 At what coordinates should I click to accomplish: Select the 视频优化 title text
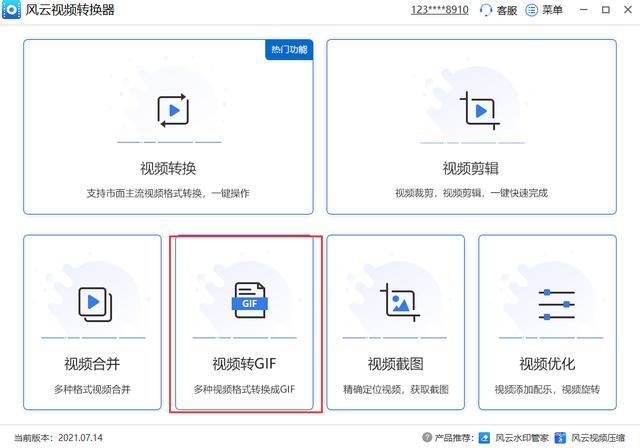pyautogui.click(x=547, y=364)
